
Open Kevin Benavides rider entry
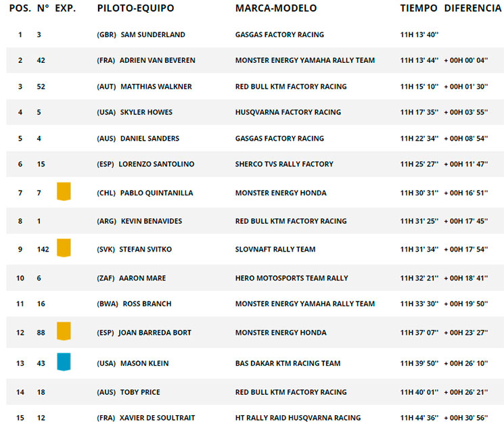(152, 221)
